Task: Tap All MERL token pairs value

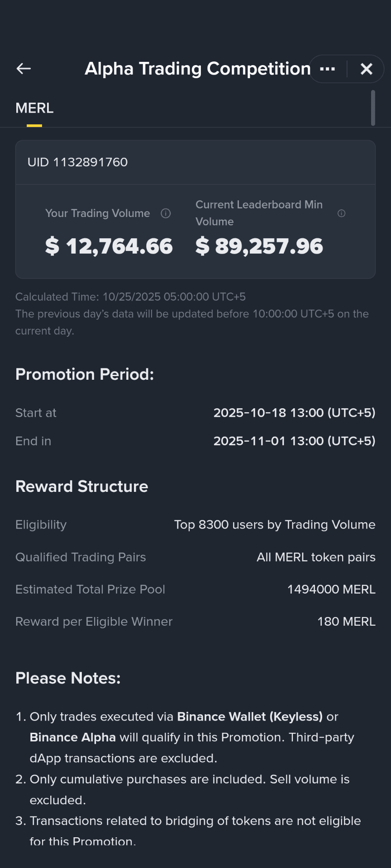Action: pos(316,557)
